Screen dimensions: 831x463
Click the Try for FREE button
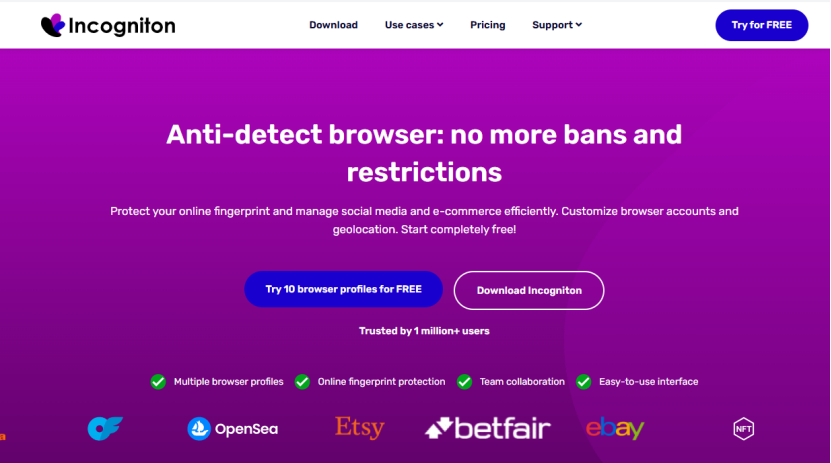coord(761,25)
